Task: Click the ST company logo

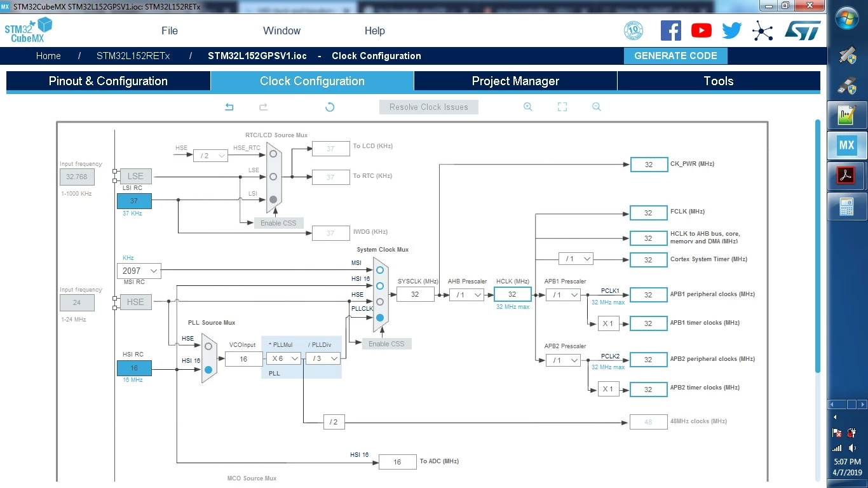Action: pos(803,30)
